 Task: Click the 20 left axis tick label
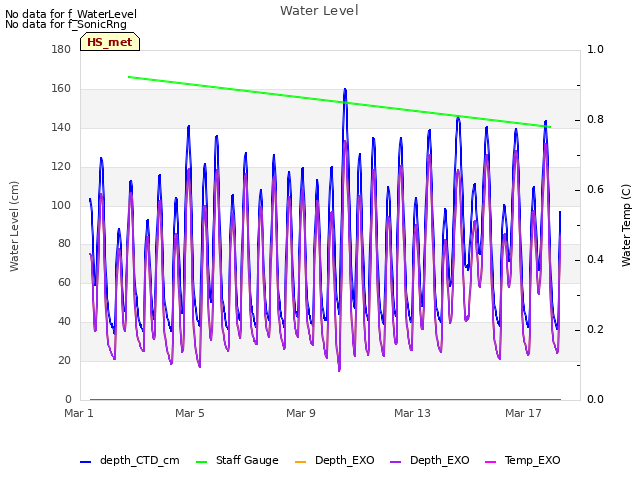[x=64, y=360]
